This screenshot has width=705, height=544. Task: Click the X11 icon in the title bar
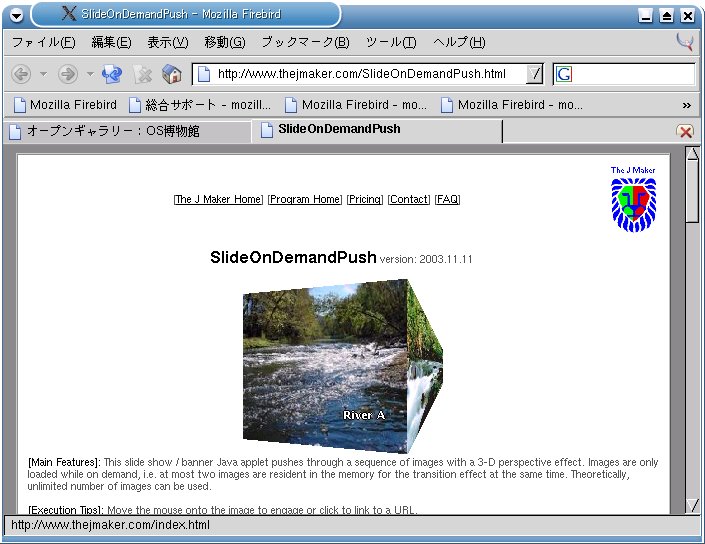[x=69, y=13]
